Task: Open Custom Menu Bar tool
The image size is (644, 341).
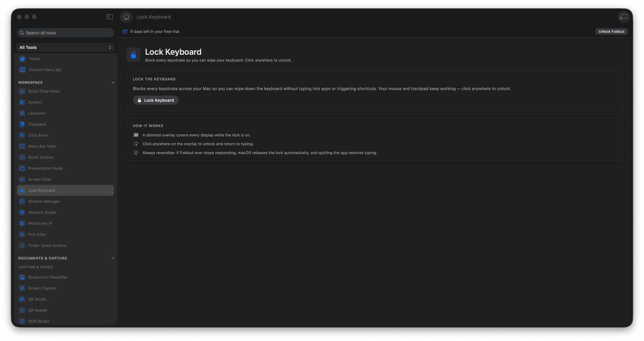Action: (x=45, y=70)
